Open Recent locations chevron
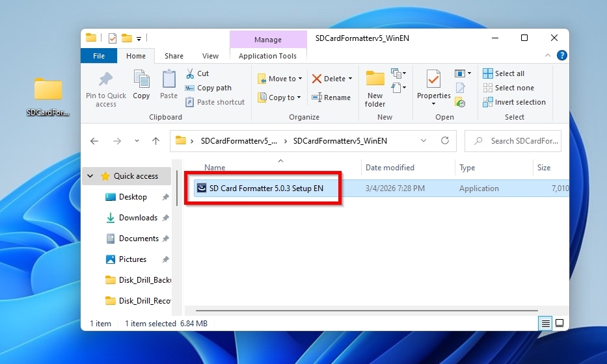Viewport: 607px width, 364px height. pos(137,141)
